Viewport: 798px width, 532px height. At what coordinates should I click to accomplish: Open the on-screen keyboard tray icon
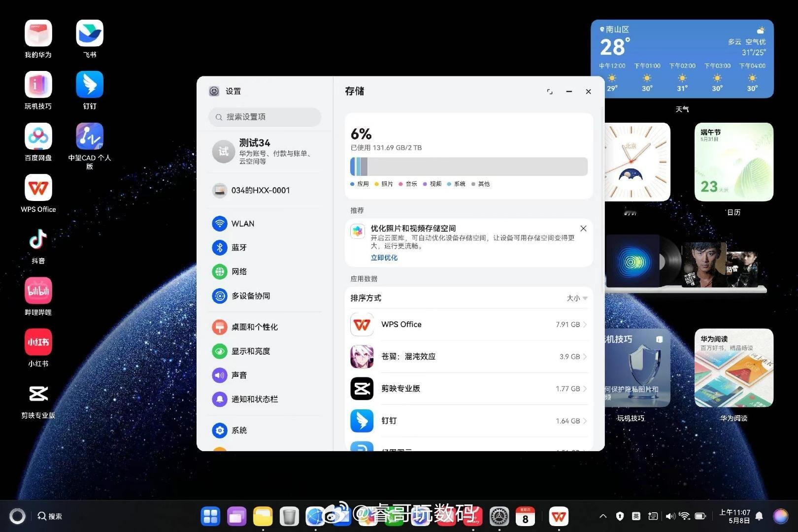(653, 516)
